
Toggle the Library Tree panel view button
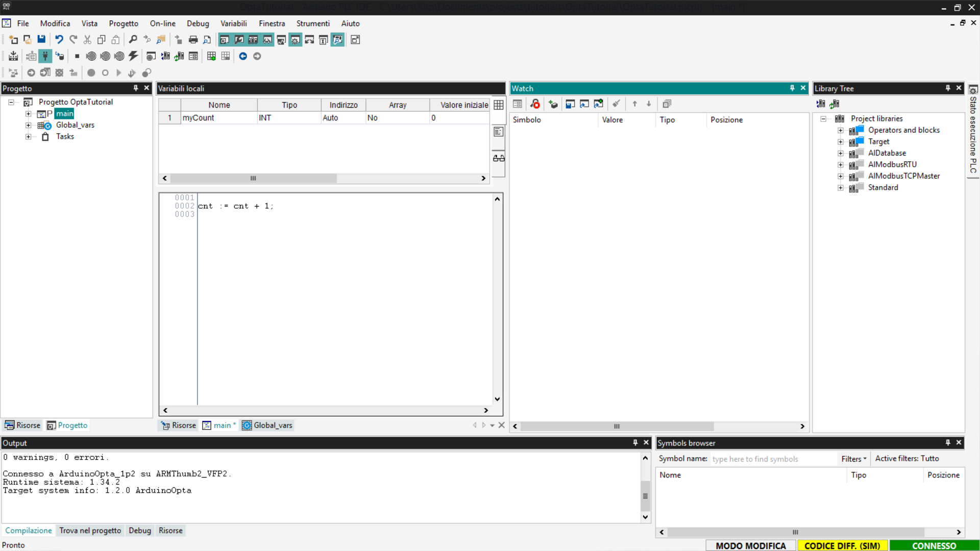[x=253, y=40]
